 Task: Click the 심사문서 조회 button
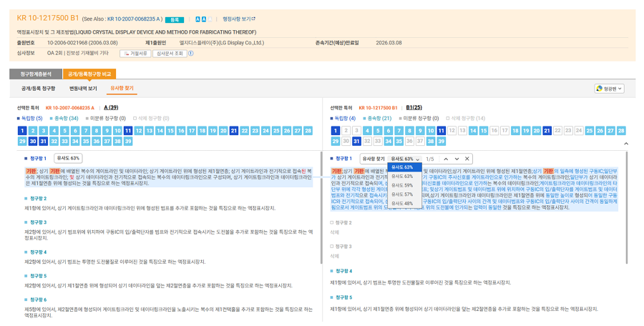[170, 53]
